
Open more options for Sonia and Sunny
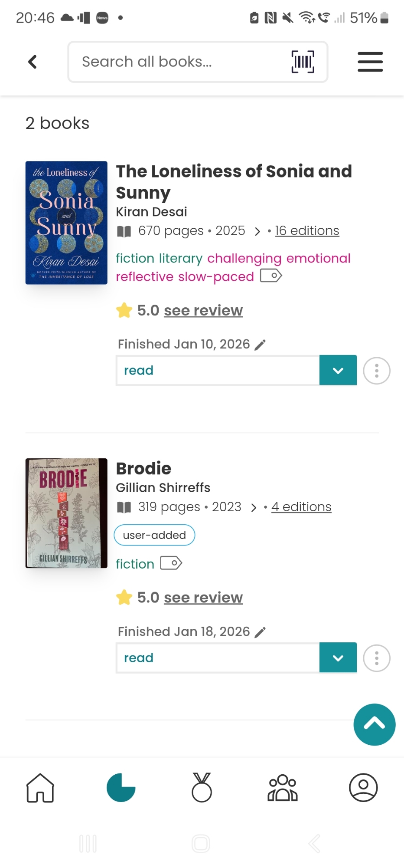376,371
